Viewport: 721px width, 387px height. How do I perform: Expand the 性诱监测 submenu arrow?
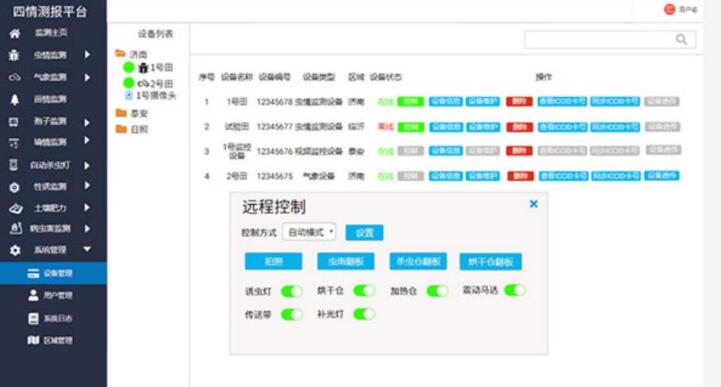point(87,186)
